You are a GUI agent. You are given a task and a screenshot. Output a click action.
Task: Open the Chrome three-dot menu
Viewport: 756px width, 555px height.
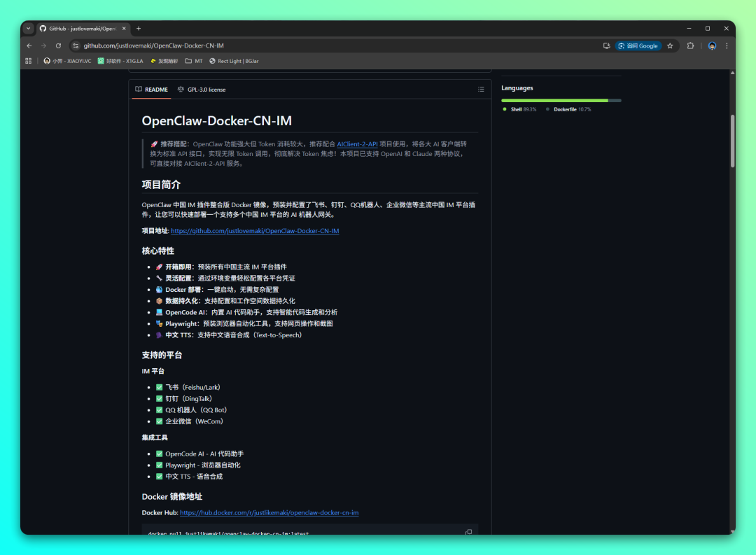click(x=727, y=45)
